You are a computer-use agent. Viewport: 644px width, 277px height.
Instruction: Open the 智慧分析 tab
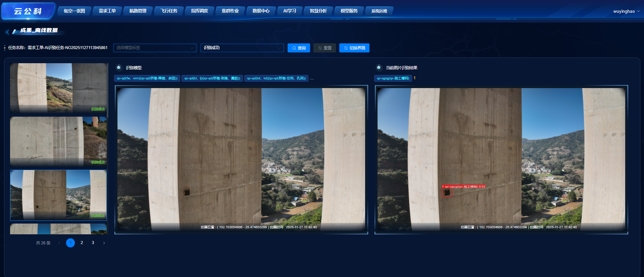(x=318, y=11)
